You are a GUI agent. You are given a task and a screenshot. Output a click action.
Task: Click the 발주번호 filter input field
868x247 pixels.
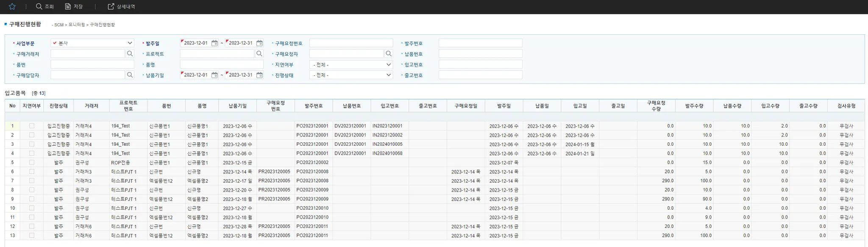[x=481, y=43]
